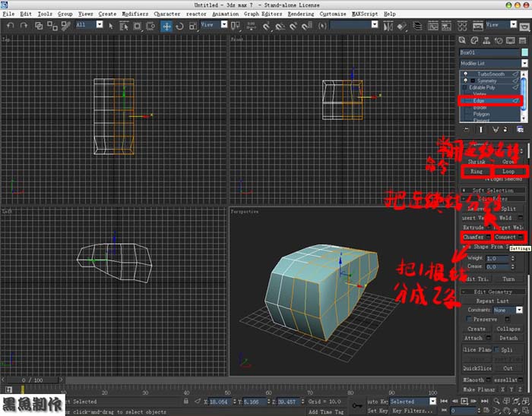Click the Collapse button in Edit Geometry

508,329
